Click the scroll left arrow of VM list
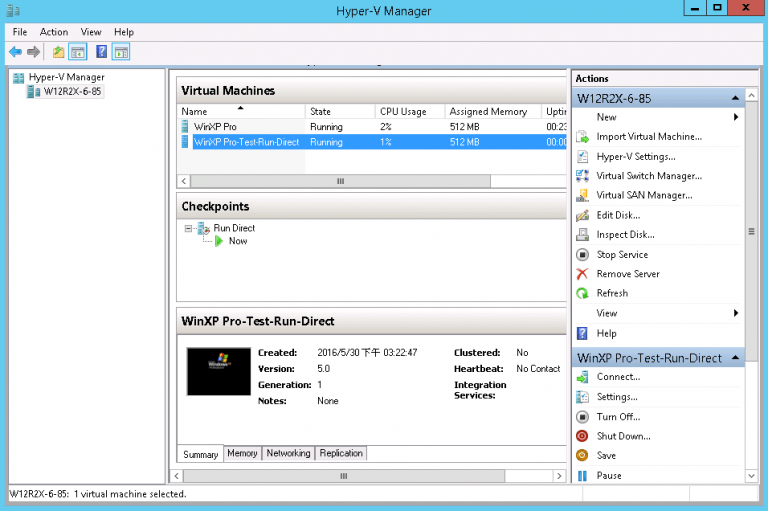 click(184, 181)
